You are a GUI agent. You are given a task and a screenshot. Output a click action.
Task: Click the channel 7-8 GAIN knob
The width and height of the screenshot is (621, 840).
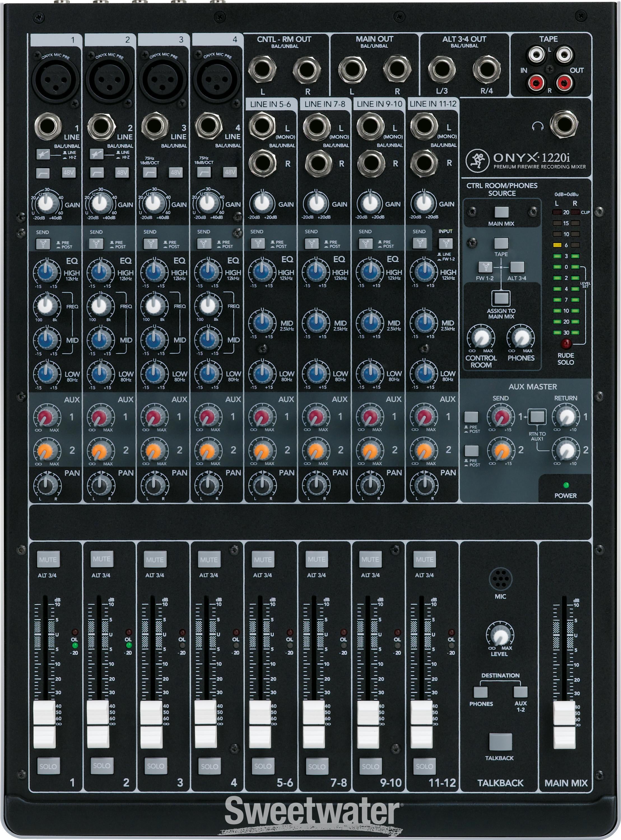316,204
